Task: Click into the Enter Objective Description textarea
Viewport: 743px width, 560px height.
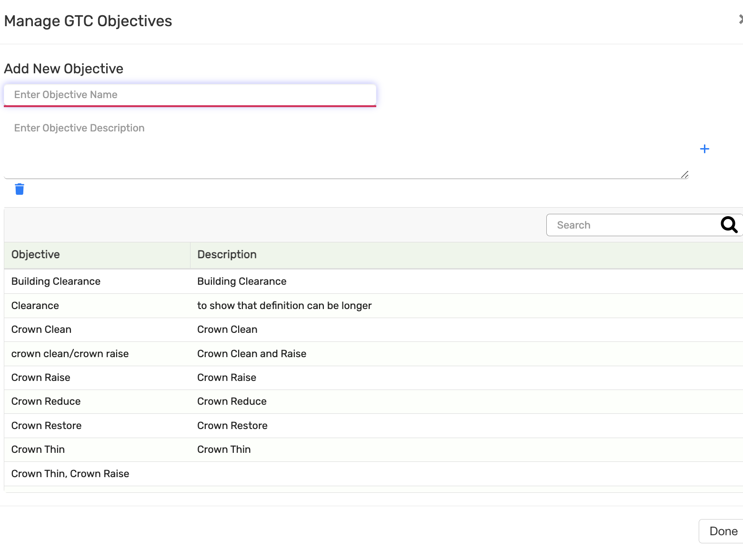Action: tap(346, 148)
